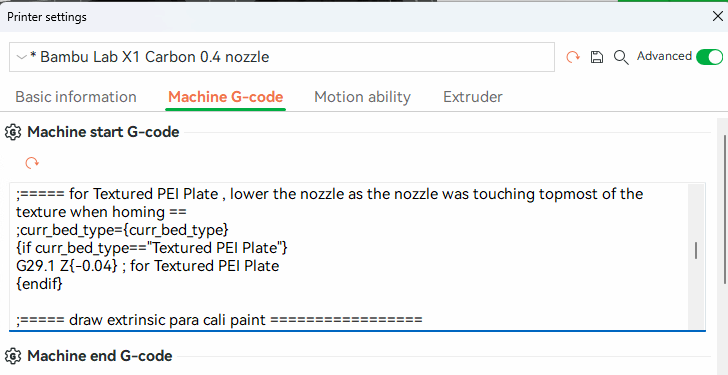The height and width of the screenshot is (375, 728).
Task: Close the Printer settings dialog
Action: [717, 17]
